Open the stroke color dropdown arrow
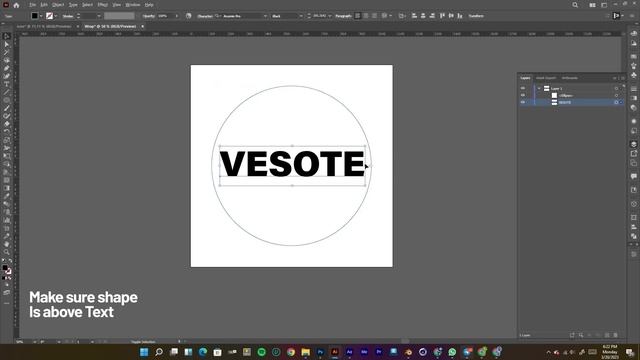The width and height of the screenshot is (640, 360). [x=56, y=16]
